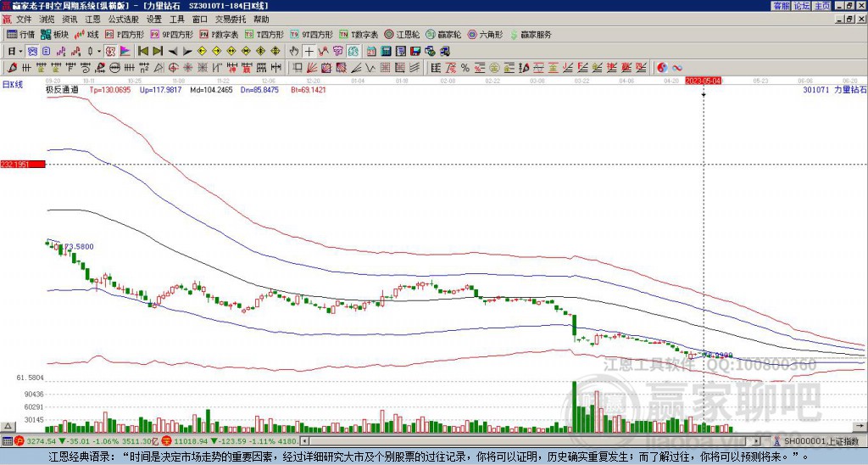Click the zigzag wave line icon
This screenshot has width=868, height=465.
pos(370,68)
